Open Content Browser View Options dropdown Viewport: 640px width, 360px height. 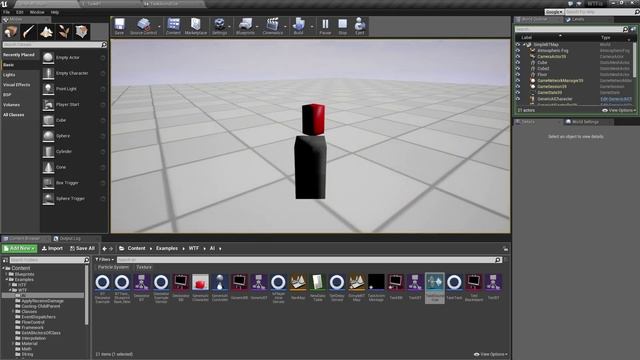point(491,354)
